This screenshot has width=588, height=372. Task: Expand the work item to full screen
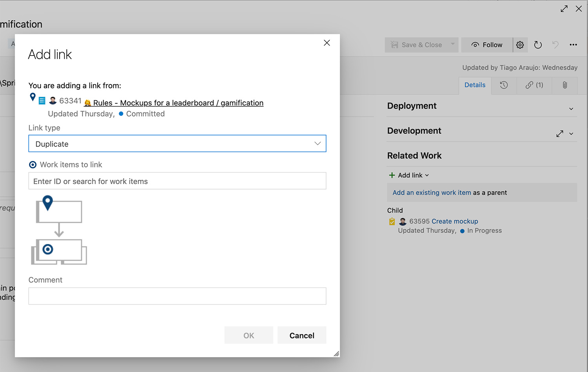tap(564, 9)
